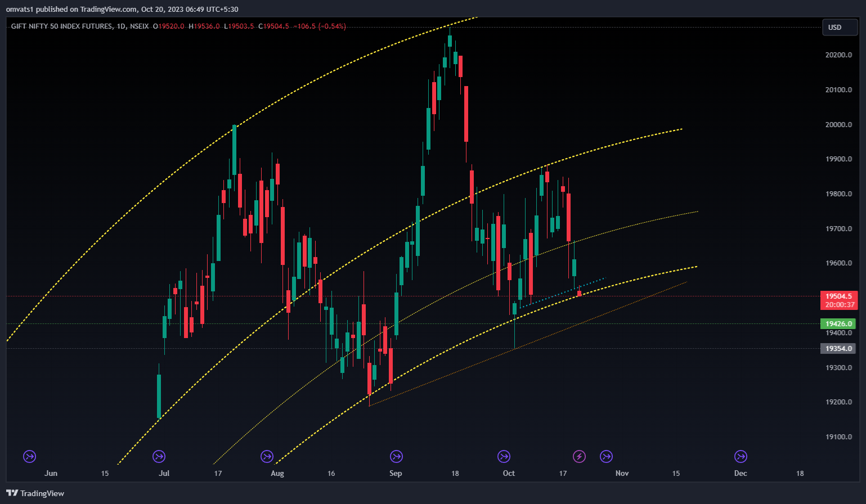The height and width of the screenshot is (504, 866).
Task: Click the Oct label on time axis
Action: [x=509, y=473]
